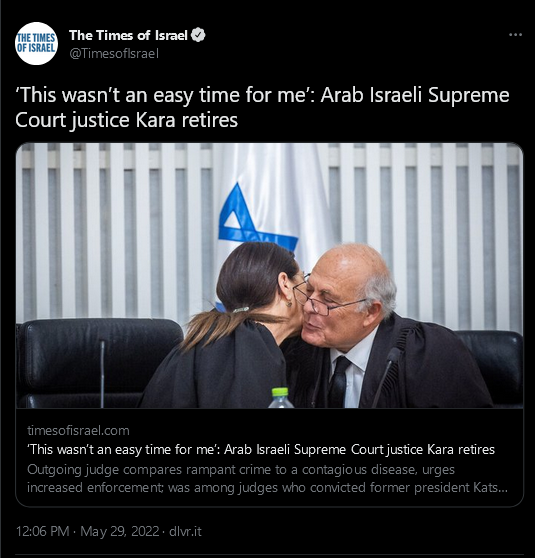Click the verified badge next to account name

click(x=198, y=35)
